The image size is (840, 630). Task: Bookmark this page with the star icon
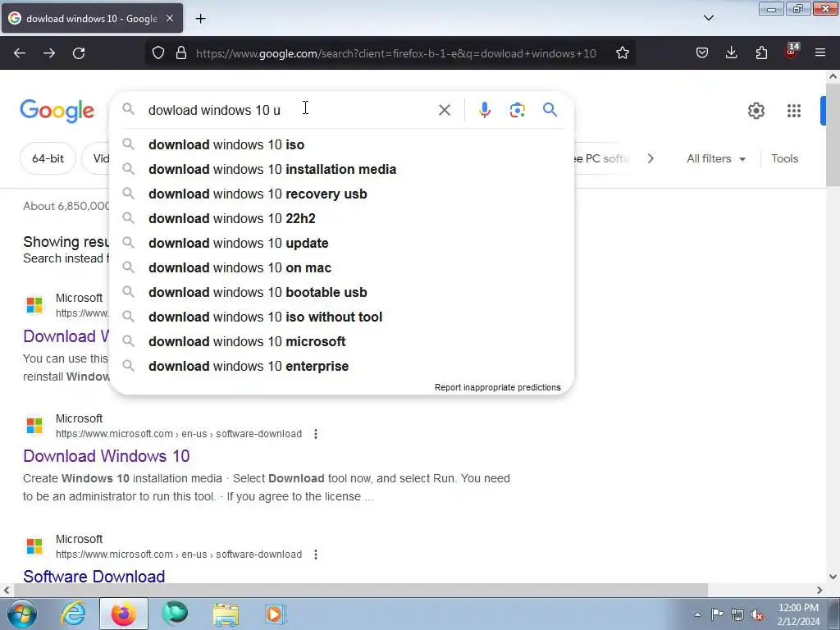[623, 53]
